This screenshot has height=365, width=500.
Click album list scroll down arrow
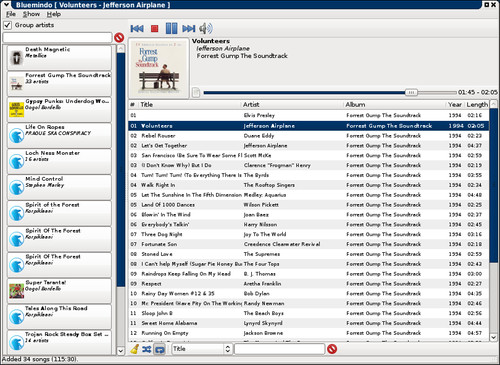point(121,351)
